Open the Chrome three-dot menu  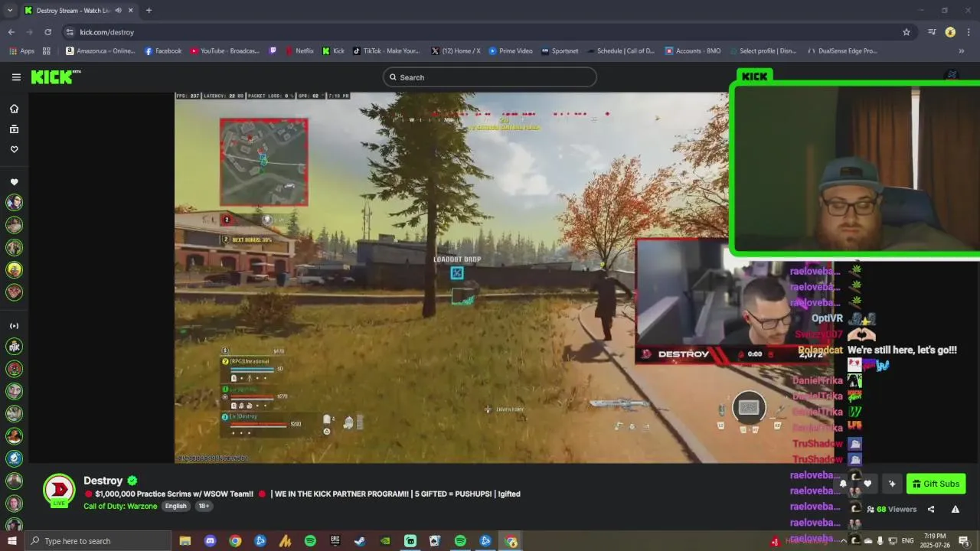tap(969, 32)
